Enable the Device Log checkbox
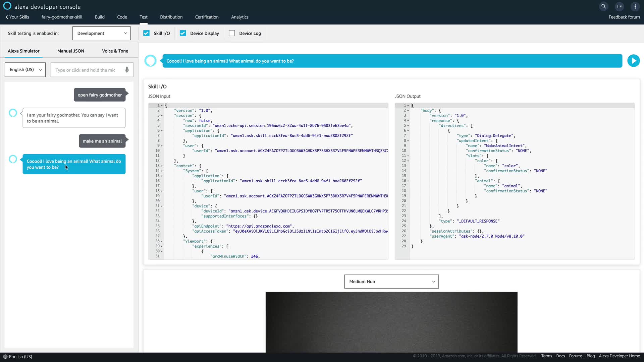 click(x=232, y=33)
